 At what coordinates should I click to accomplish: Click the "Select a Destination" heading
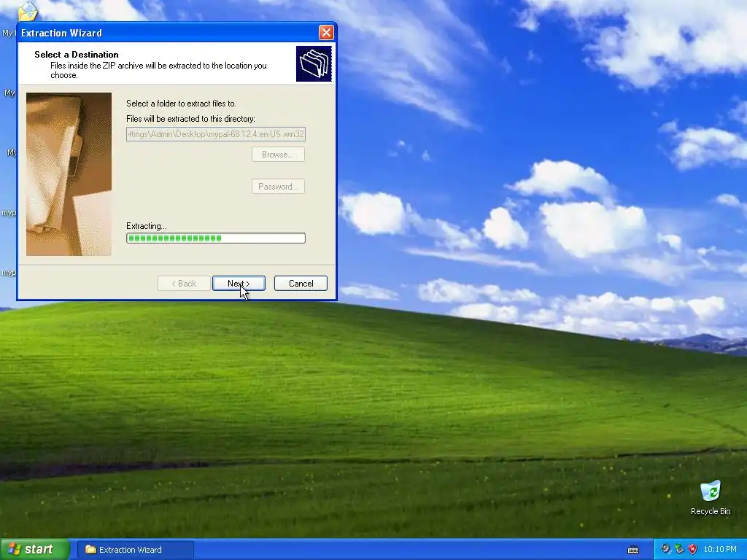(76, 54)
